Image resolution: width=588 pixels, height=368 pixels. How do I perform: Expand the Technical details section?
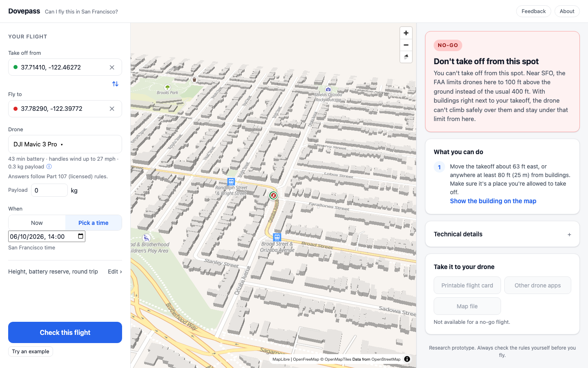click(x=502, y=234)
